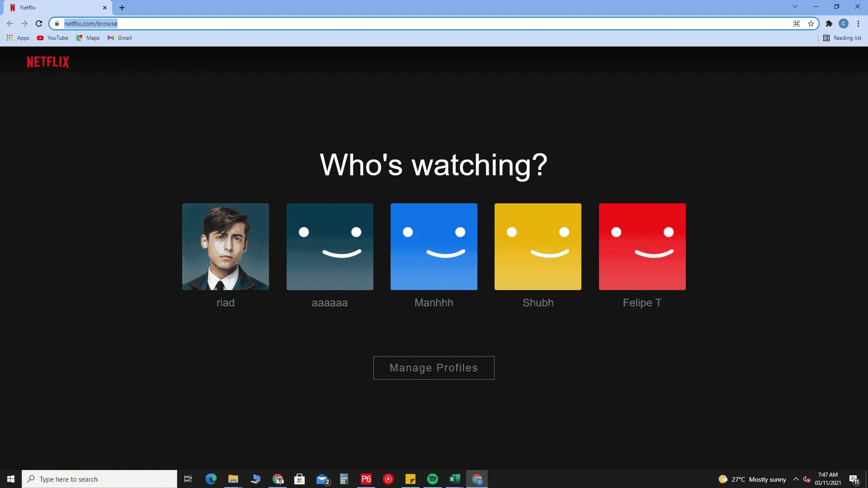Open Windows Start menu

point(11,479)
